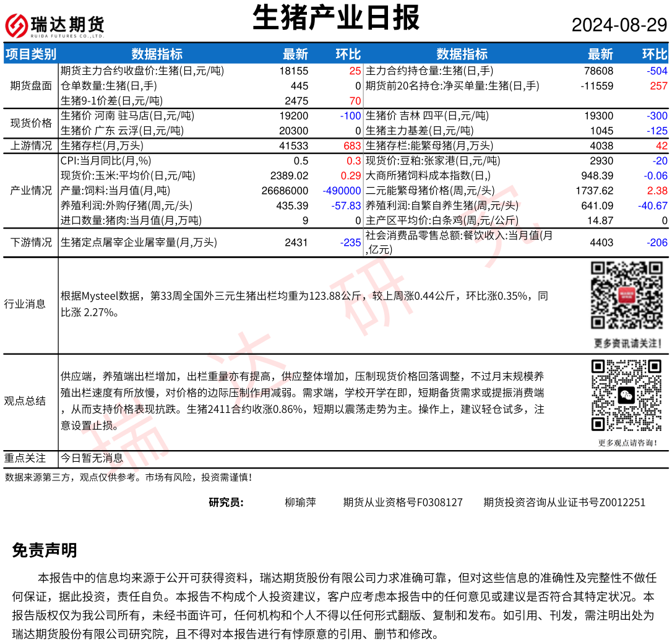Select the purchased piglet profit value 435.39
Viewport: 672px width, 642px height.
click(292, 206)
